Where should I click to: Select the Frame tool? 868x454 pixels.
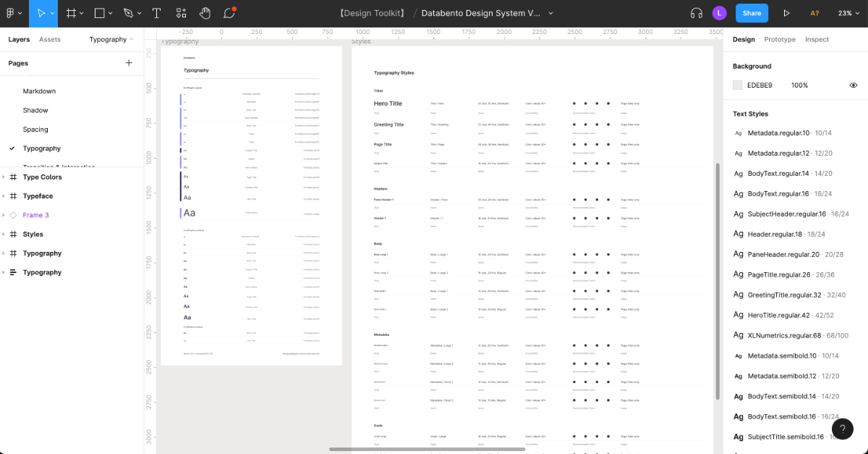(71, 13)
